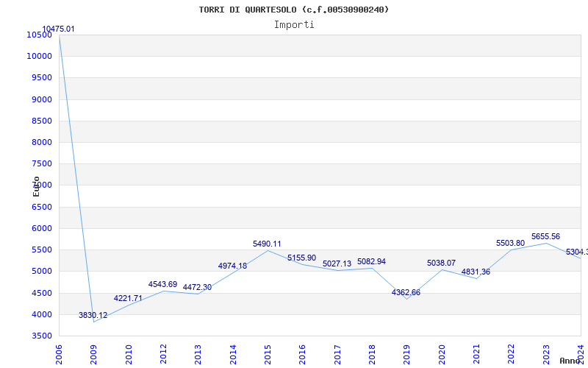
Task: Click the 3500 Euro axis tick
Action: (x=42, y=336)
